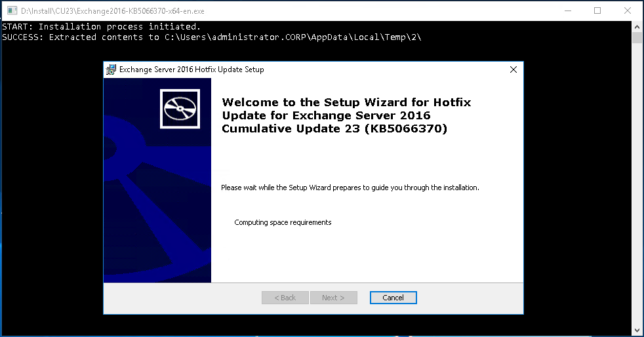644x337 pixels.
Task: Click the console scrollbar up arrow
Action: 637,26
